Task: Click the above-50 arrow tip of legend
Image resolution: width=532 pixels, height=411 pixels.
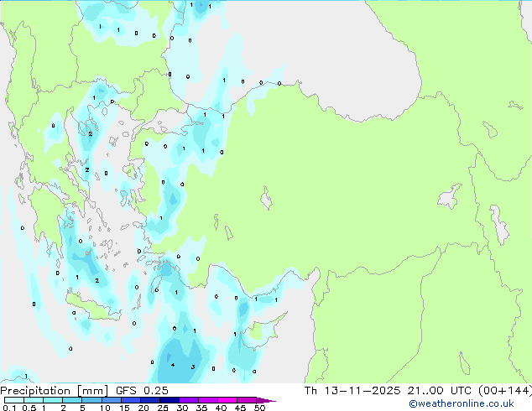Action: 266,400
